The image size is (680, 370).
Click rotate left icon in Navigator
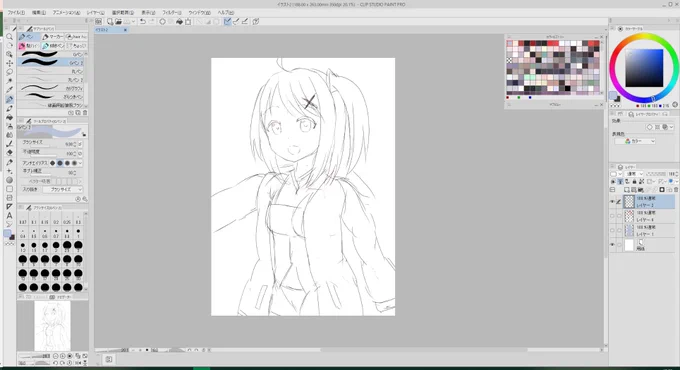tap(56, 363)
